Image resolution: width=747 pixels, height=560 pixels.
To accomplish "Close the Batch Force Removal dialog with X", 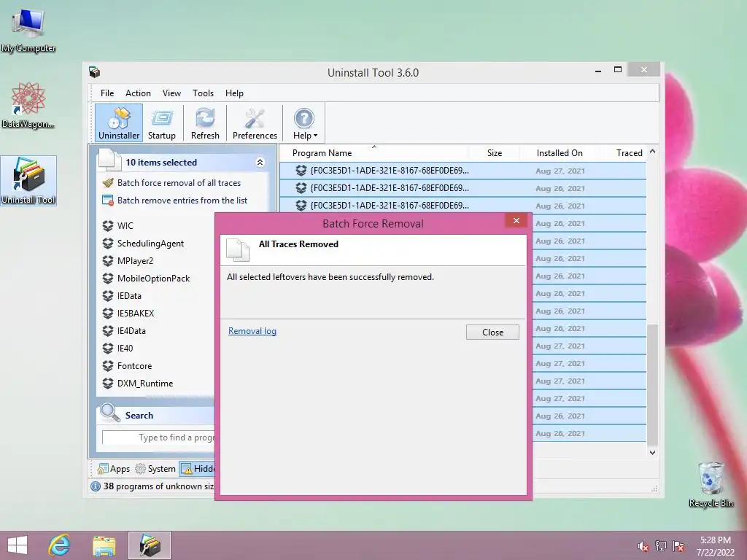I will [516, 220].
